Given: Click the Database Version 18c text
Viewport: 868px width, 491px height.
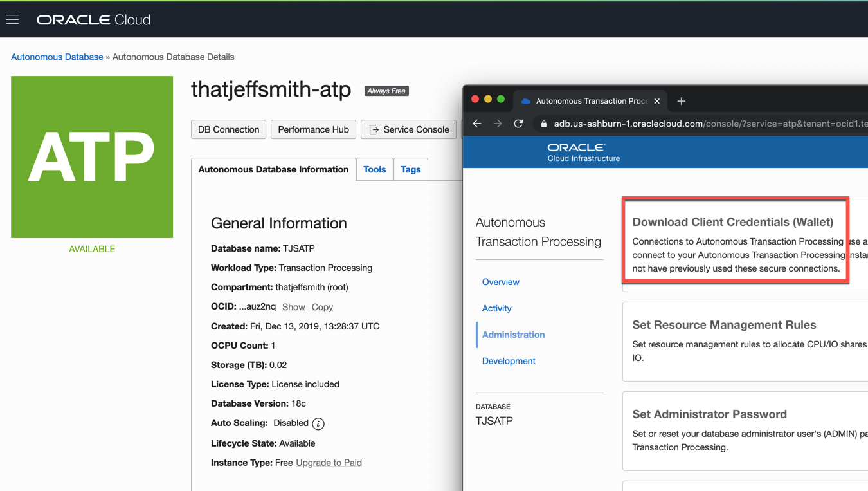Looking at the screenshot, I should pyautogui.click(x=258, y=403).
